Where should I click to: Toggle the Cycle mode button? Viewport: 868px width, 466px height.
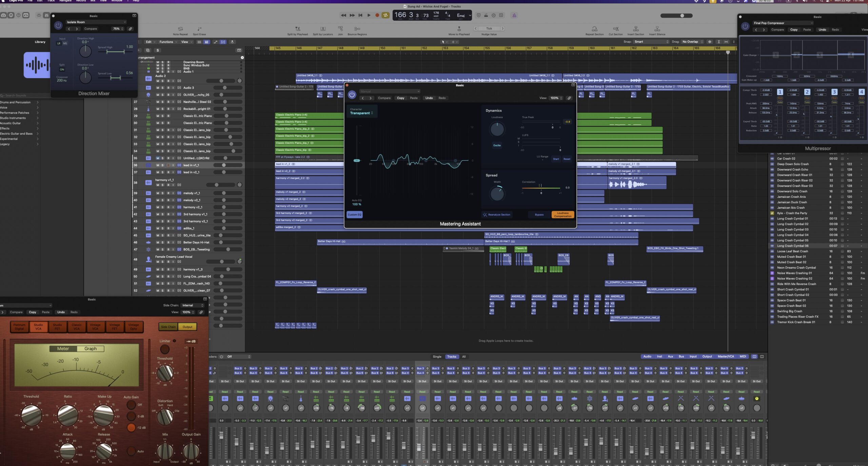(x=385, y=15)
